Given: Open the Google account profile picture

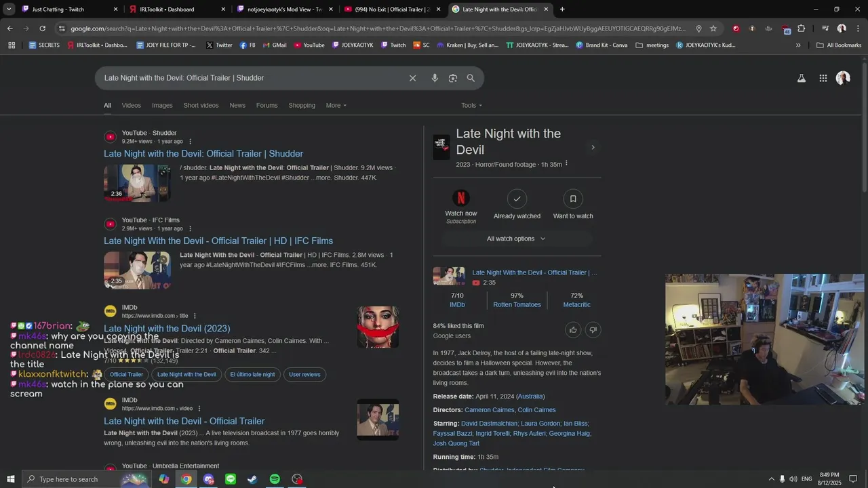Looking at the screenshot, I should click(843, 78).
